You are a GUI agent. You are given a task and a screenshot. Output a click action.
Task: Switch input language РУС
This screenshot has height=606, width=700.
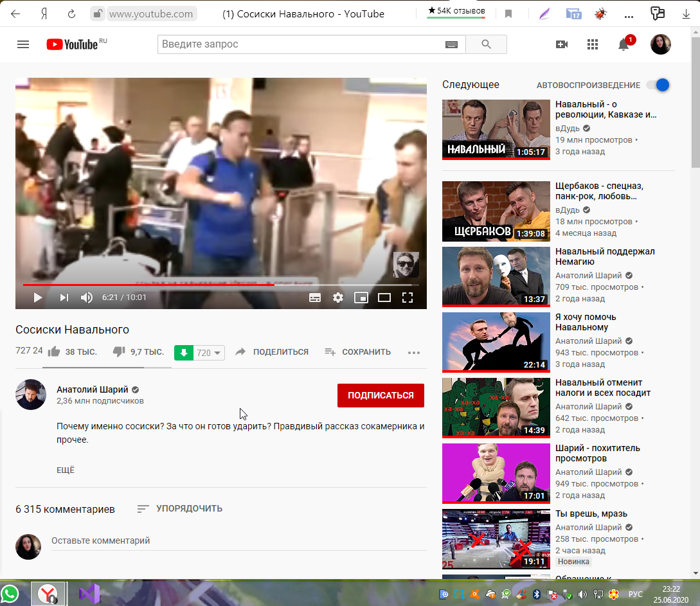[635, 594]
